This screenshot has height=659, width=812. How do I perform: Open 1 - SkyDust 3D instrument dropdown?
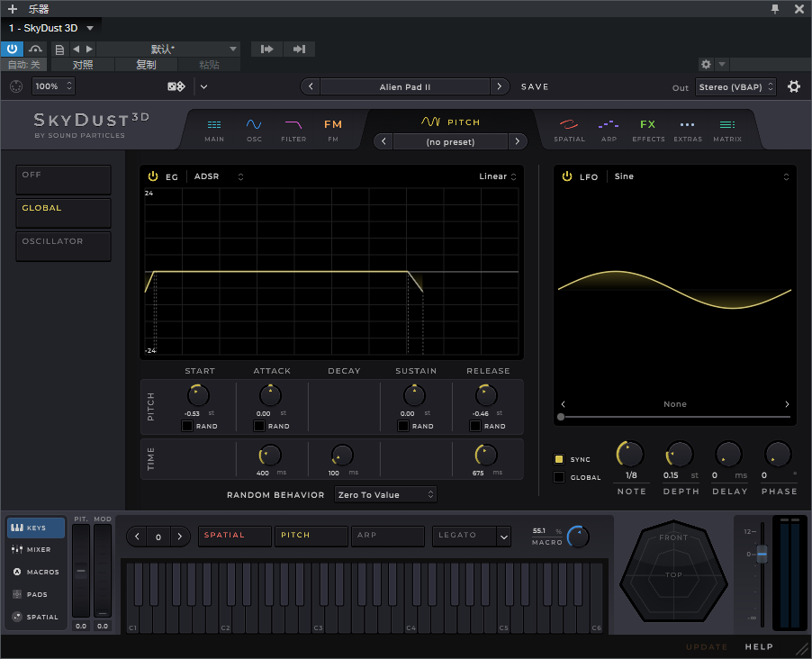[50, 28]
